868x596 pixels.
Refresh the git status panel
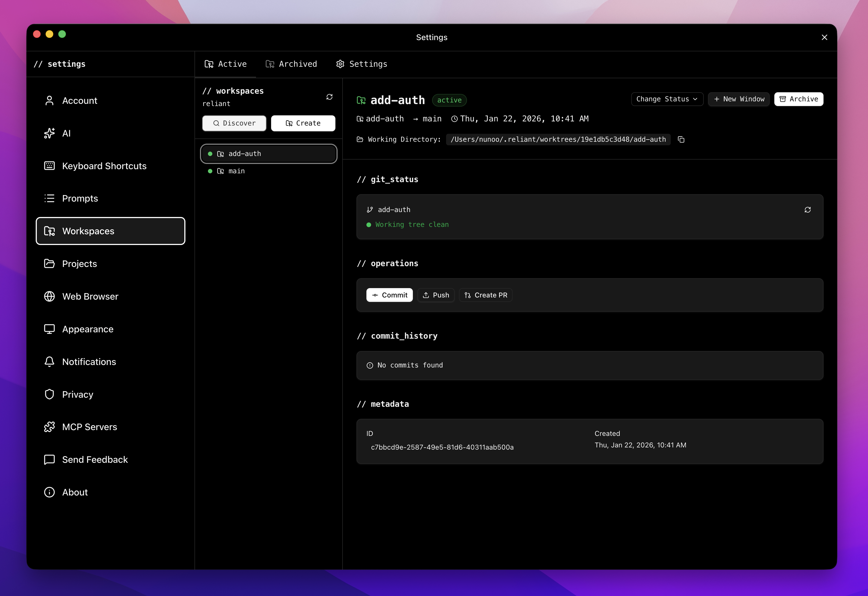pos(808,210)
